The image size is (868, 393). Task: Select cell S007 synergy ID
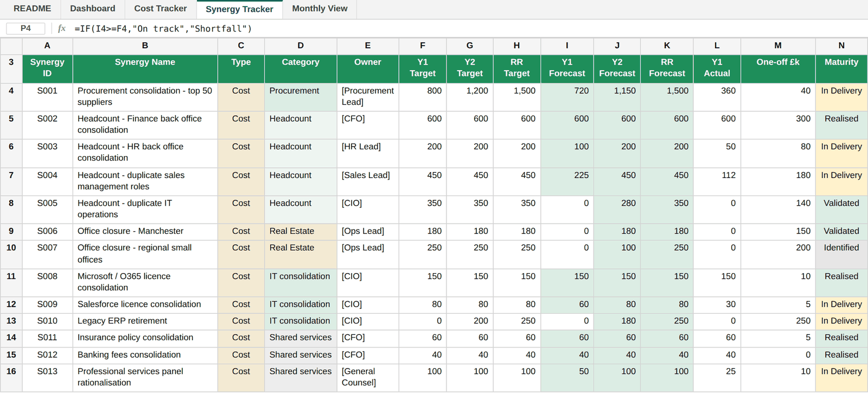click(x=47, y=254)
